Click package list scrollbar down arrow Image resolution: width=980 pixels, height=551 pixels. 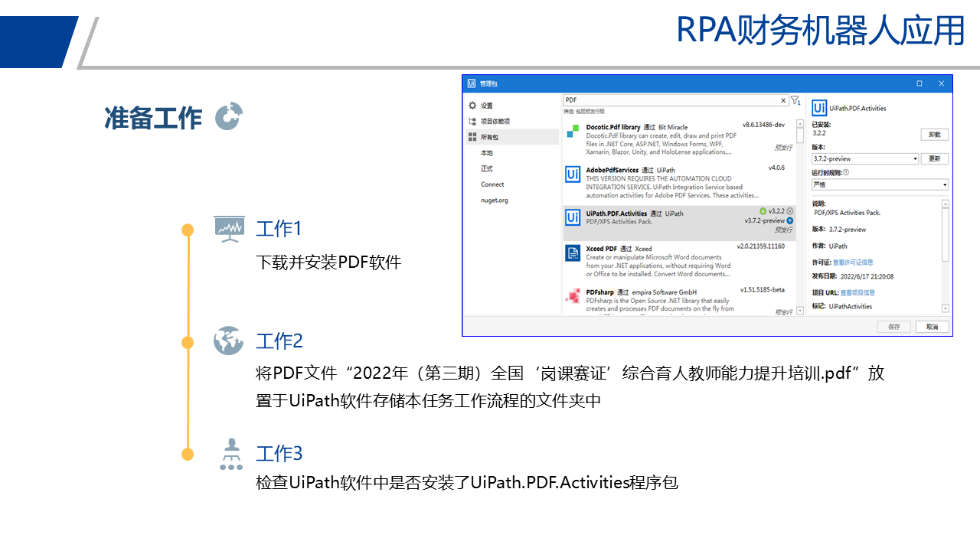click(x=800, y=311)
